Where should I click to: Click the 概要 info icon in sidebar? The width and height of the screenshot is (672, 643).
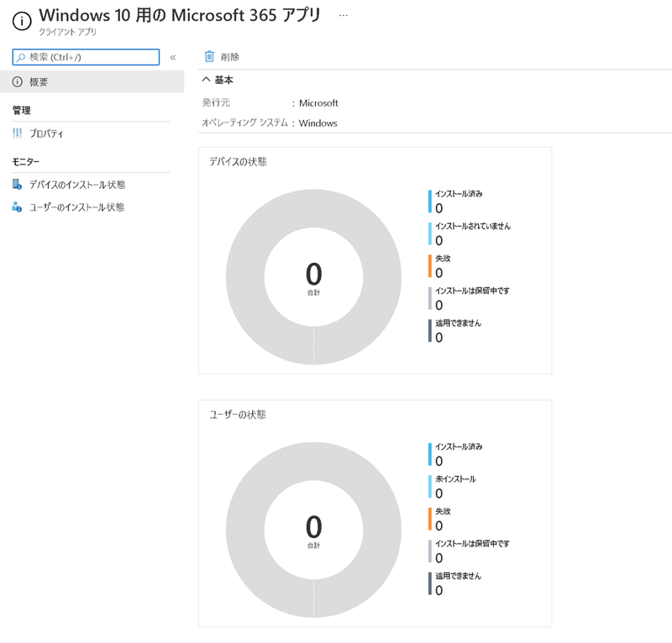(x=18, y=81)
